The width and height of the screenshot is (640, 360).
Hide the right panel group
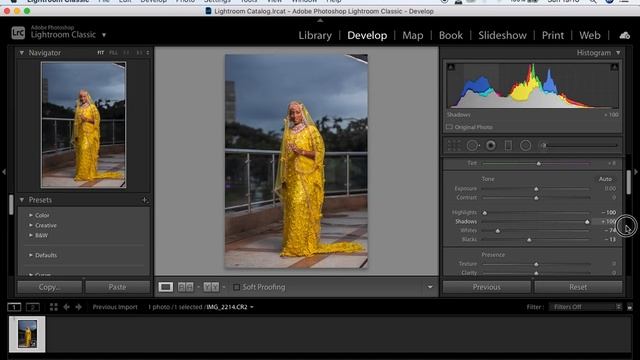(636, 172)
